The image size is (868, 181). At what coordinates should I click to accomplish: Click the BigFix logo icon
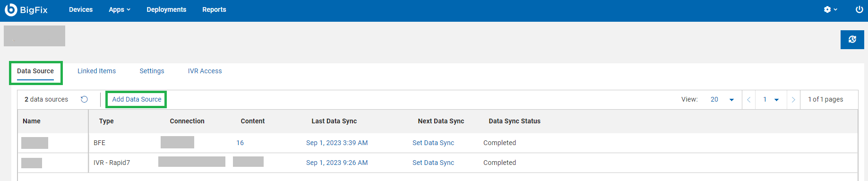tap(10, 9)
